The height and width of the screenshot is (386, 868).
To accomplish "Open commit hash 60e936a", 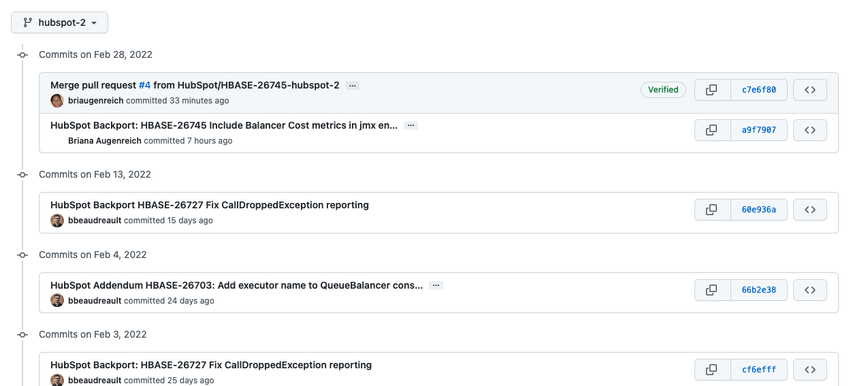I will point(759,210).
